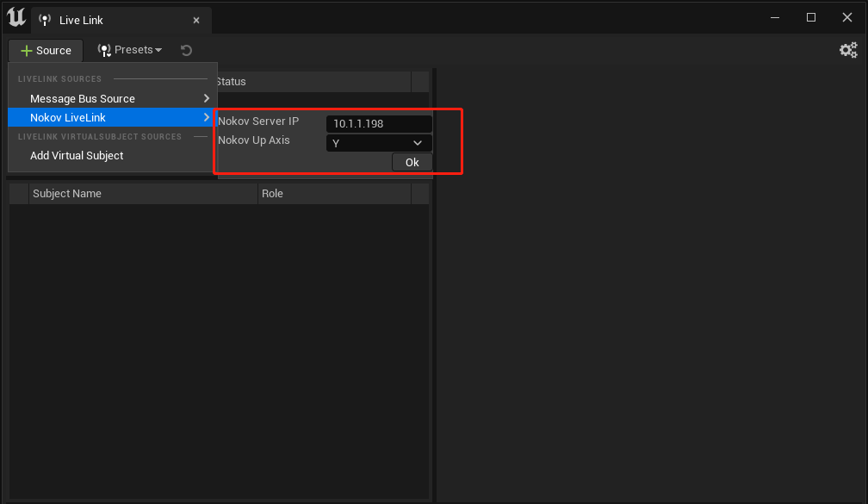Choose Message Bus Source menu entry
868x504 pixels.
tap(112, 98)
